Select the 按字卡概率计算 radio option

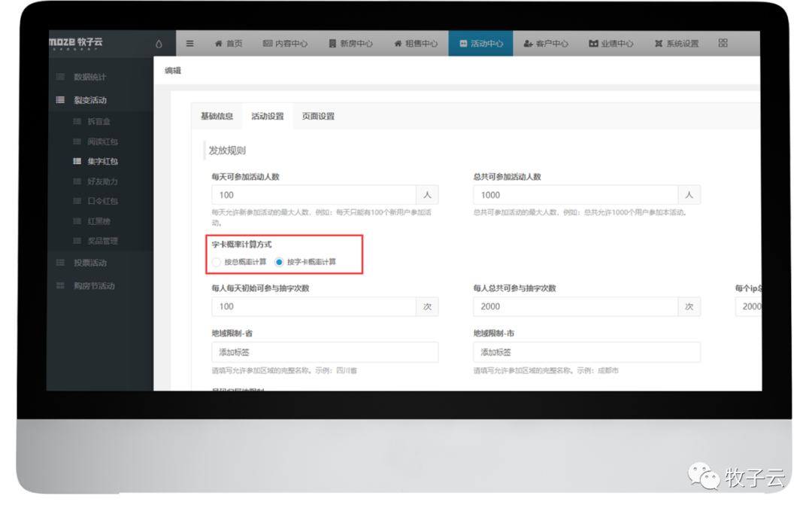[279, 262]
